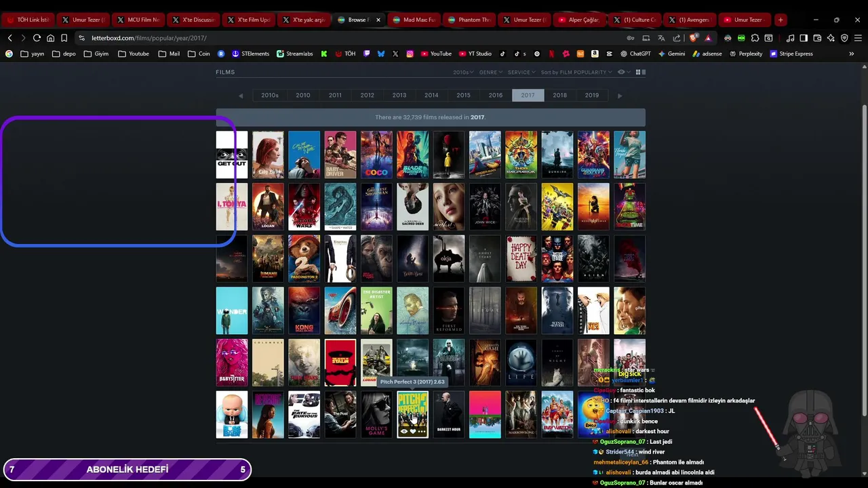
Task: Open the Kong Skull Island poster
Action: click(x=304, y=310)
